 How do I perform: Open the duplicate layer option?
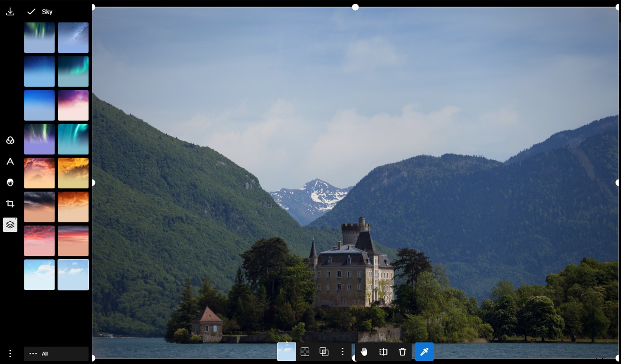(324, 352)
